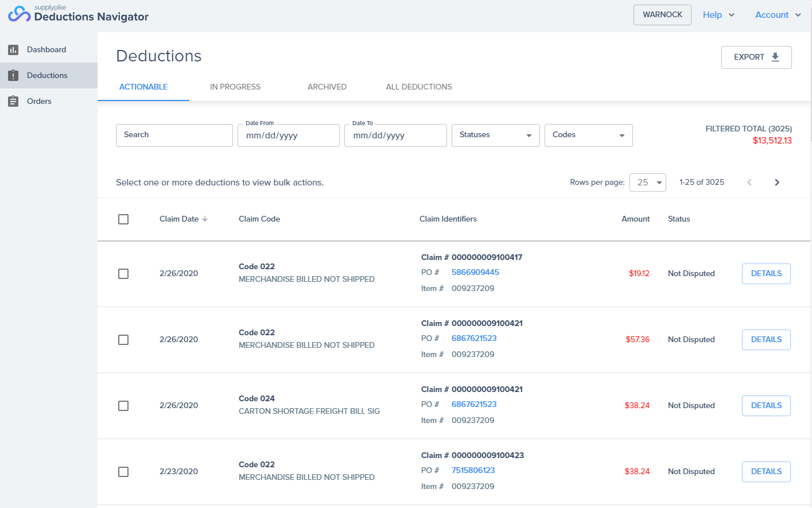812x508 pixels.
Task: Open PO 7515806123 link
Action: coord(473,470)
